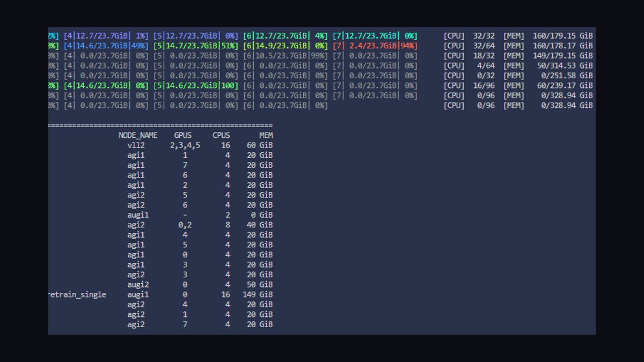Select GPU number 1 in the agi1 row
The height and width of the screenshot is (362, 644).
tap(185, 155)
